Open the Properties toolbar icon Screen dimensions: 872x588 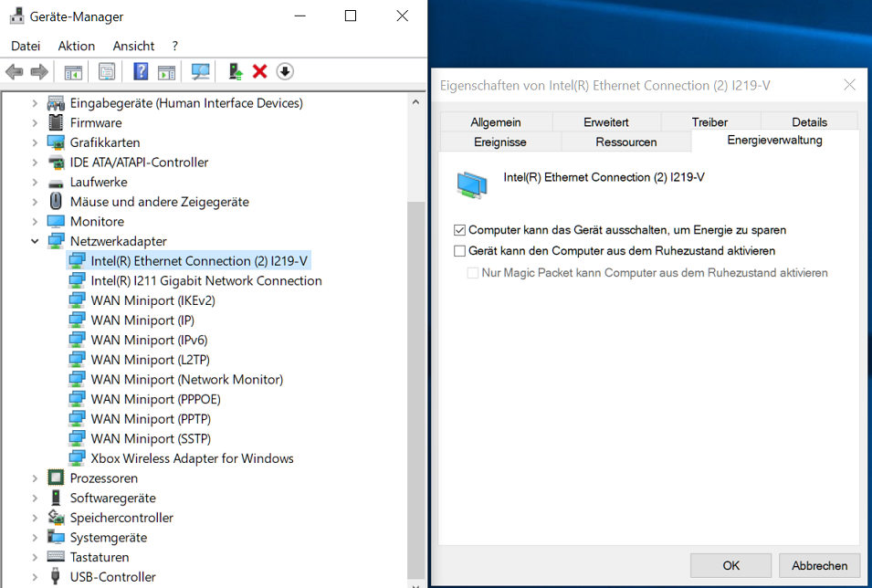tap(107, 72)
